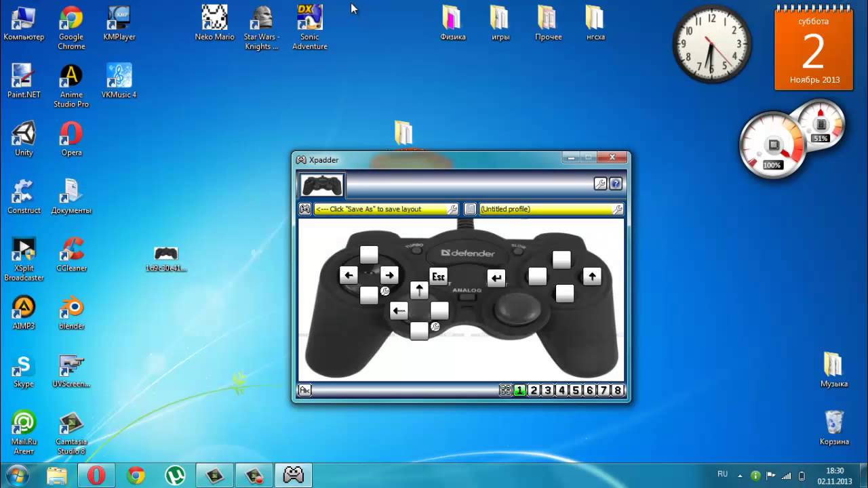Switch to set 5 in Xpadder
868x488 pixels.
(576, 390)
